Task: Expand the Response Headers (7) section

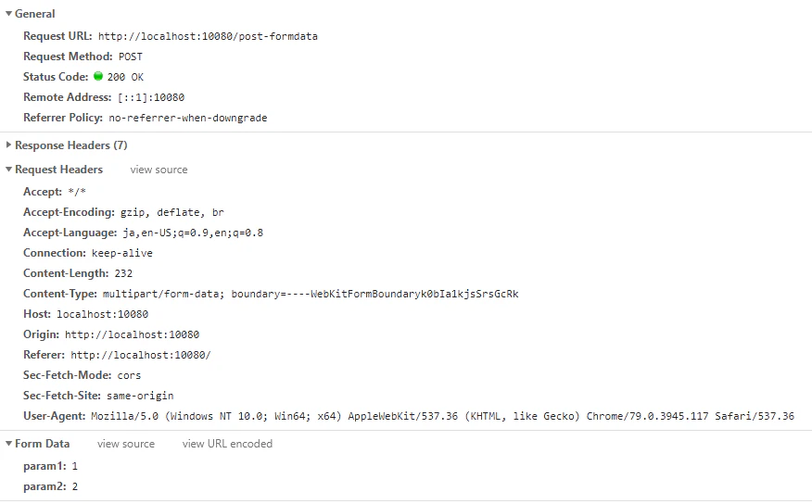Action: pyautogui.click(x=8, y=145)
